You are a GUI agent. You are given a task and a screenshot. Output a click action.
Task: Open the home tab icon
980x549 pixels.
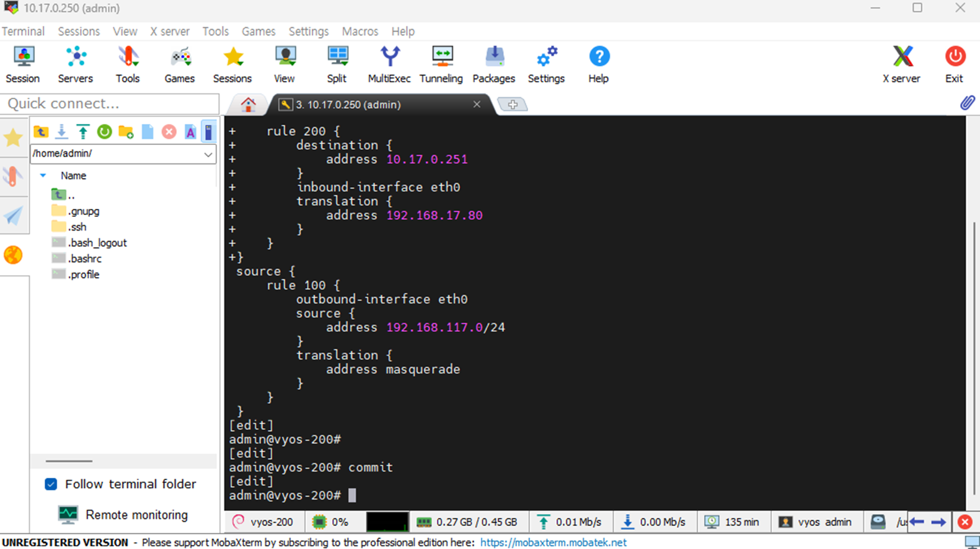(x=248, y=104)
